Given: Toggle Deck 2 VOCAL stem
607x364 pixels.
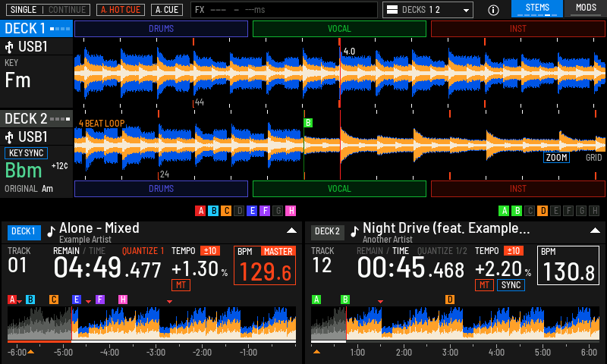Looking at the screenshot, I should point(339,189).
